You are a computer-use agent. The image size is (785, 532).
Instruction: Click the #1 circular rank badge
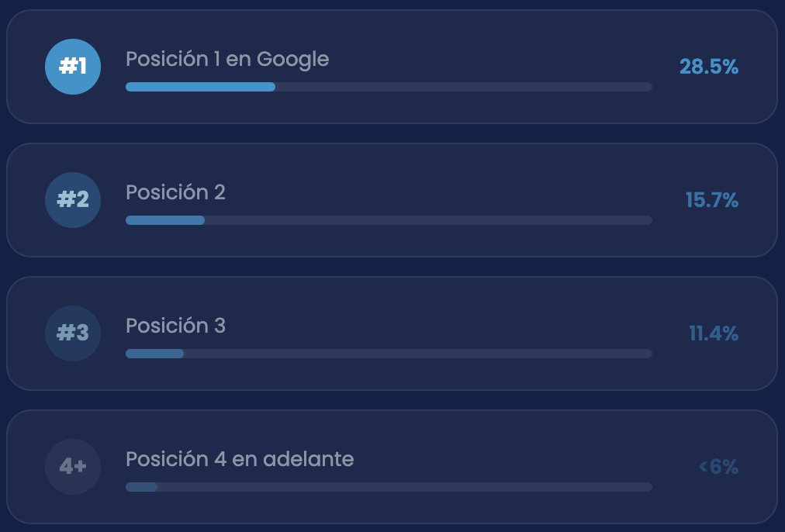coord(73,67)
